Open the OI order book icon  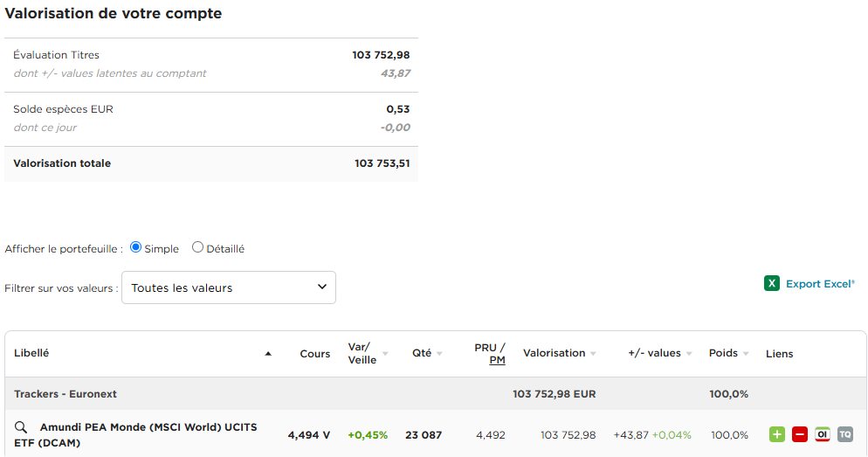(x=822, y=434)
